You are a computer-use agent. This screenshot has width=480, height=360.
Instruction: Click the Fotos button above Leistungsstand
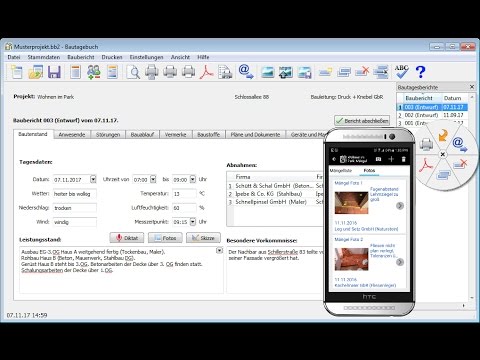165,238
